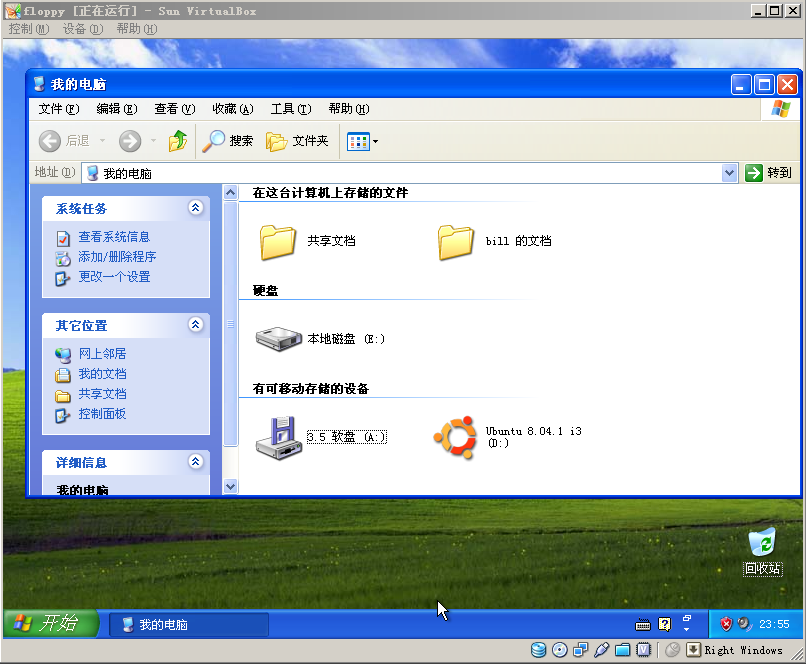Viewport: 806px width, 664px height.
Task: Click 添加/删除程序 link
Action: [x=117, y=257]
